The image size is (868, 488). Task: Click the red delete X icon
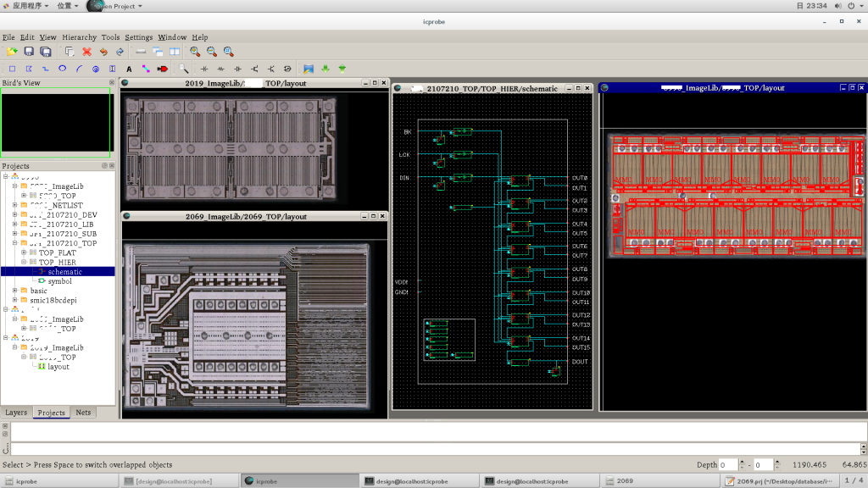coord(86,52)
